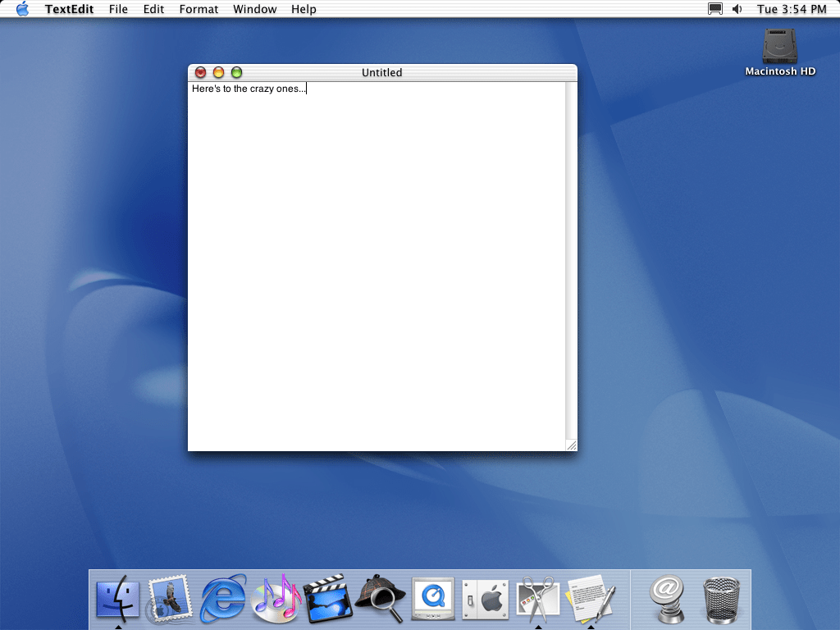
Task: Click the Grab scissors icon in the Dock
Action: pyautogui.click(x=538, y=598)
